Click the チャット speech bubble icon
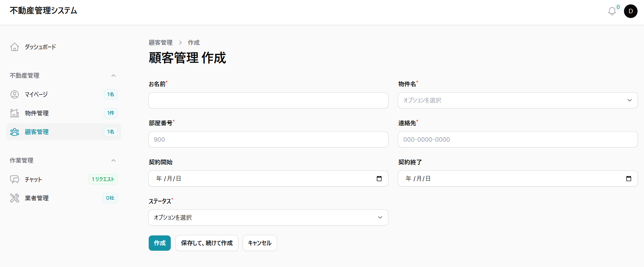644x267 pixels. (15, 179)
